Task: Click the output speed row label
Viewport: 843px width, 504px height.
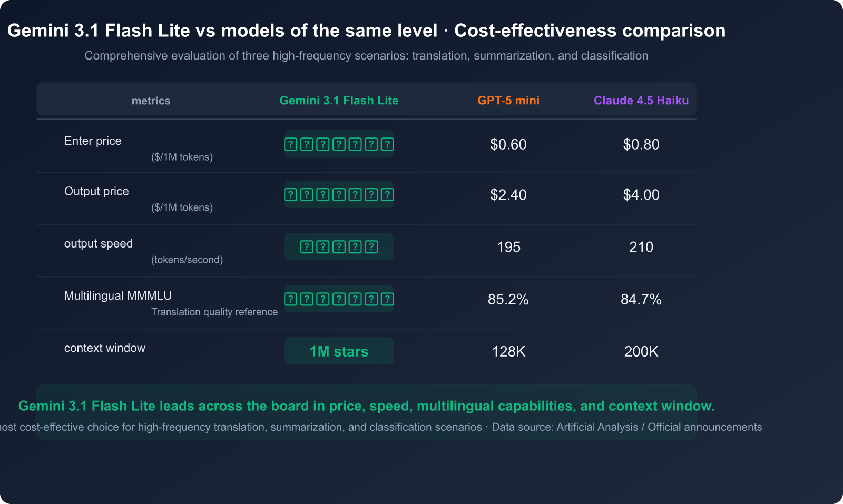Action: (99, 244)
